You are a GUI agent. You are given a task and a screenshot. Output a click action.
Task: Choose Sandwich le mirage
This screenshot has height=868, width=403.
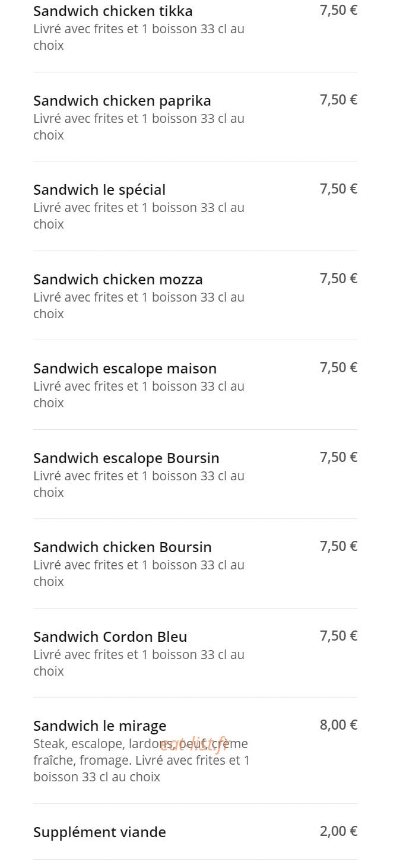195,751
